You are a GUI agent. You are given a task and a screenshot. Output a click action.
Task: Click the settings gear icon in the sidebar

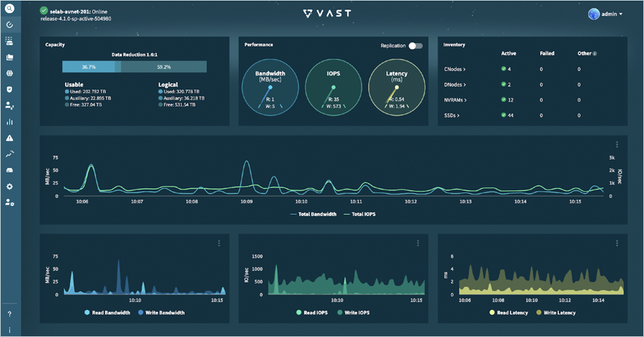[x=9, y=186]
